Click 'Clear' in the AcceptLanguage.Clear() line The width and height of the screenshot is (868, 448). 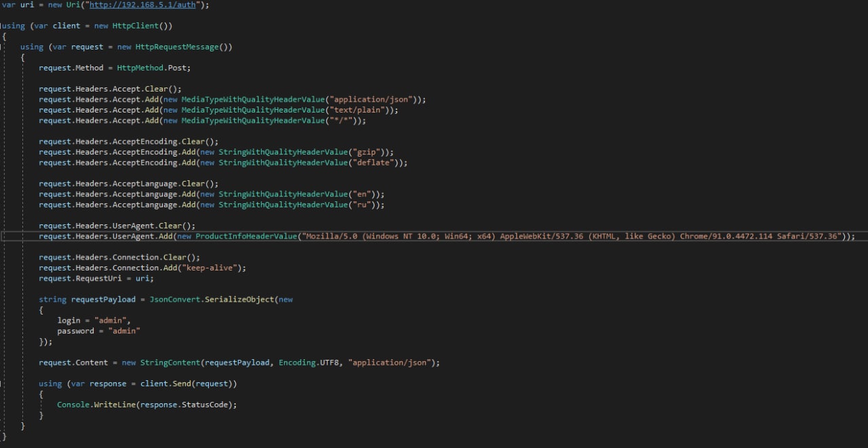click(193, 184)
